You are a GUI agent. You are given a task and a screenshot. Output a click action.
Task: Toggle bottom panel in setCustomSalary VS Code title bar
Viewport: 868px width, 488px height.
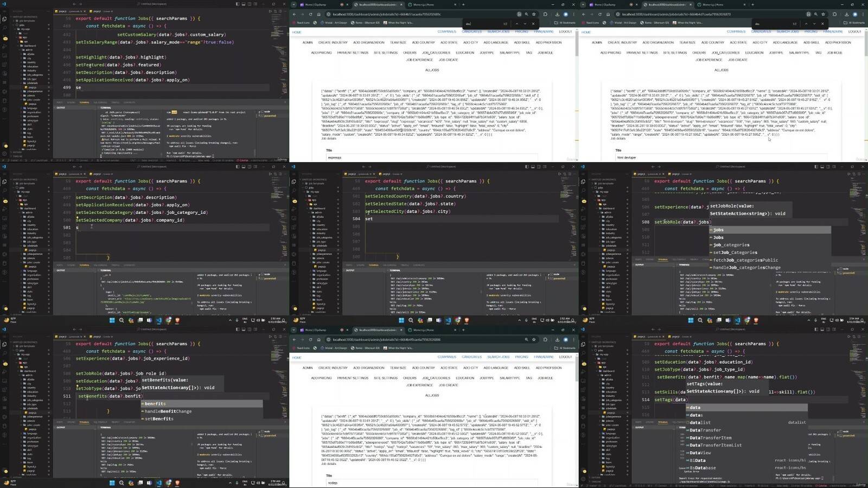point(242,4)
